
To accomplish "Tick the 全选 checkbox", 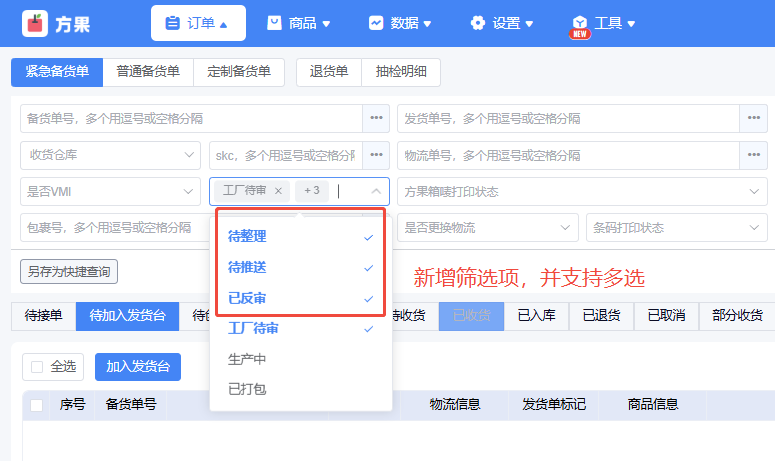I will coord(37,367).
